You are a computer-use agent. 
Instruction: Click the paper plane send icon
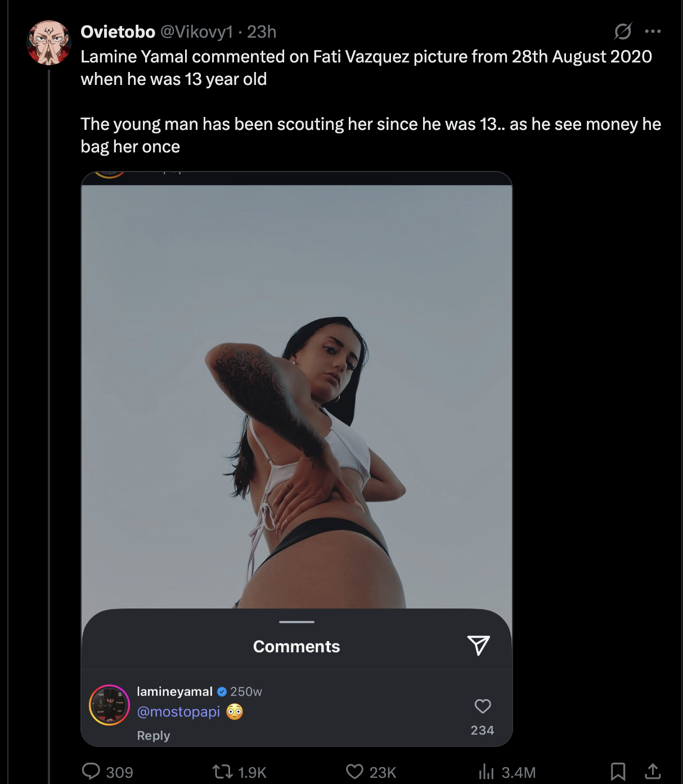coord(478,646)
